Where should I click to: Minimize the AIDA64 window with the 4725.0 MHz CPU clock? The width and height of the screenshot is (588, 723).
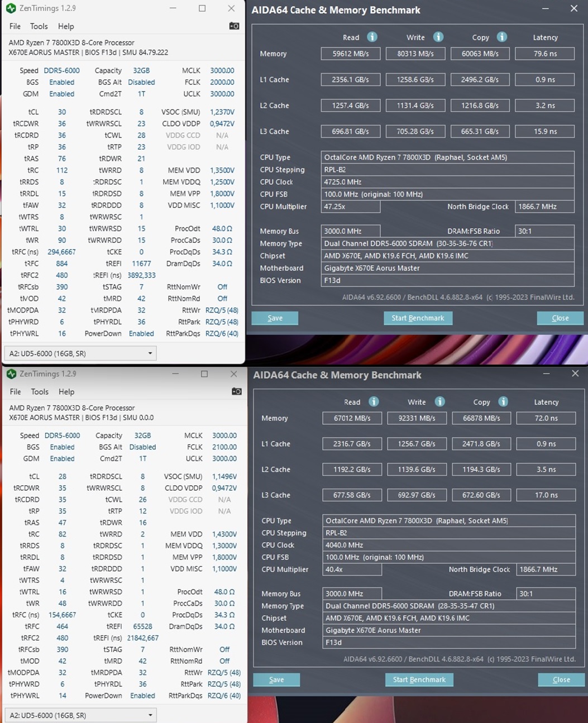click(544, 9)
